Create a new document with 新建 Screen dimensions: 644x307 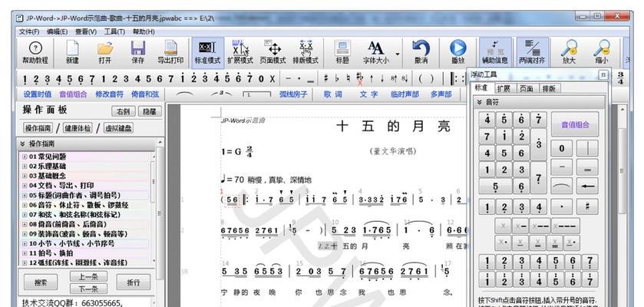click(x=72, y=52)
